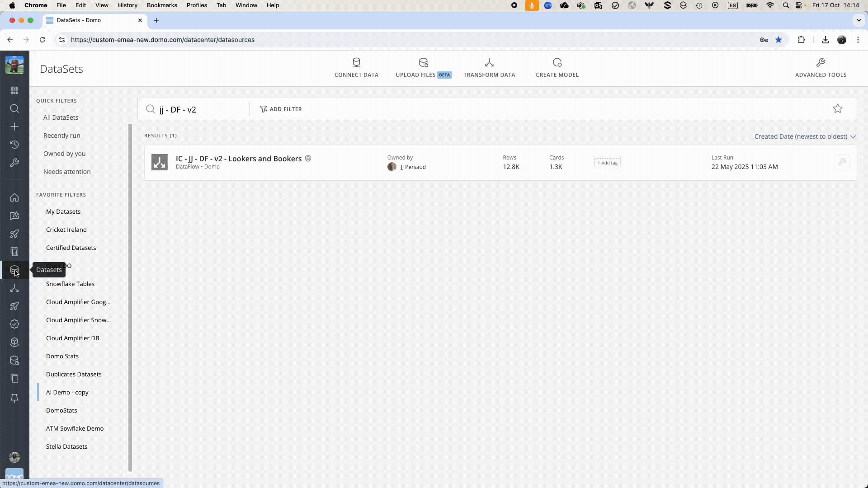This screenshot has height=488, width=868.
Task: Click the Add tag button
Action: pyautogui.click(x=607, y=163)
